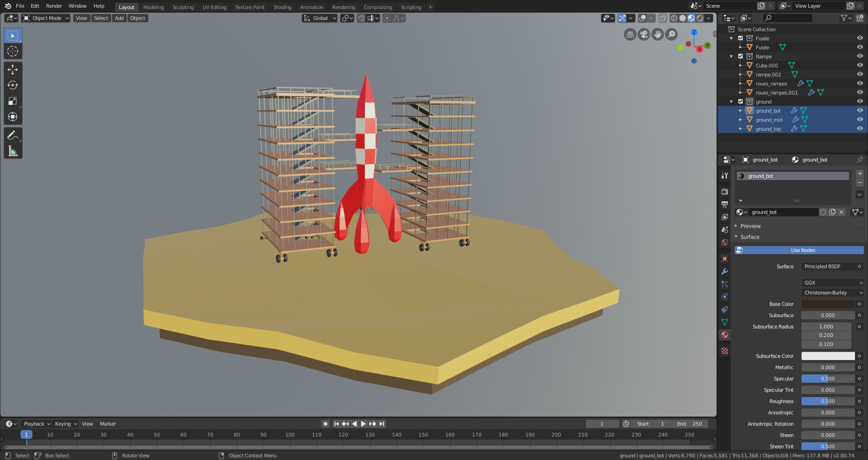The image size is (868, 460).
Task: Toggle the camera view navigation button
Action: coord(644,34)
